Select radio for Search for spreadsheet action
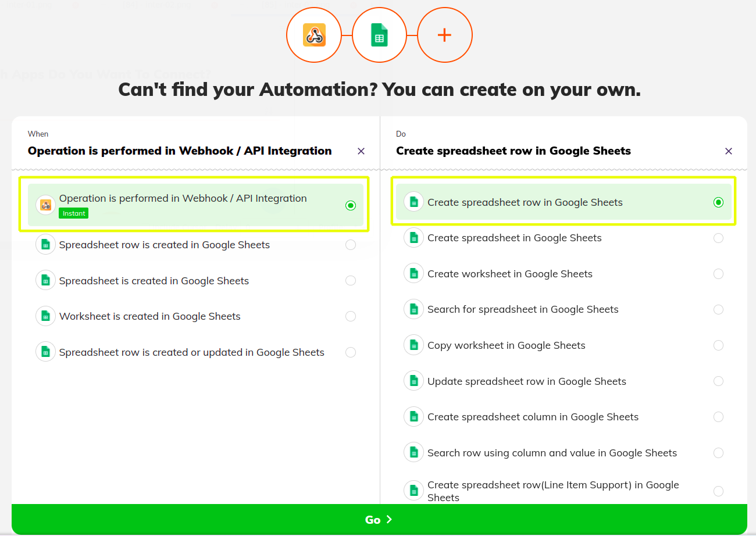756x536 pixels. (719, 309)
